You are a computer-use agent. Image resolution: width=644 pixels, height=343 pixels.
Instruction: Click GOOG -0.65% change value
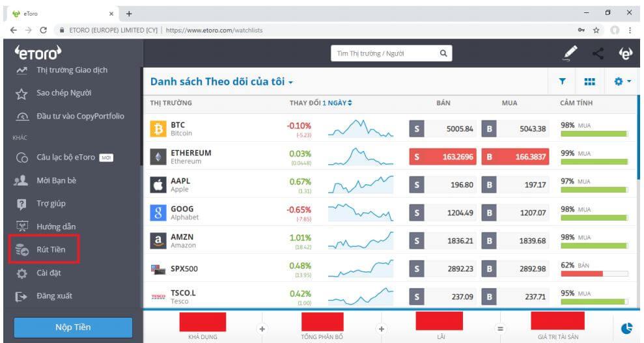(299, 210)
